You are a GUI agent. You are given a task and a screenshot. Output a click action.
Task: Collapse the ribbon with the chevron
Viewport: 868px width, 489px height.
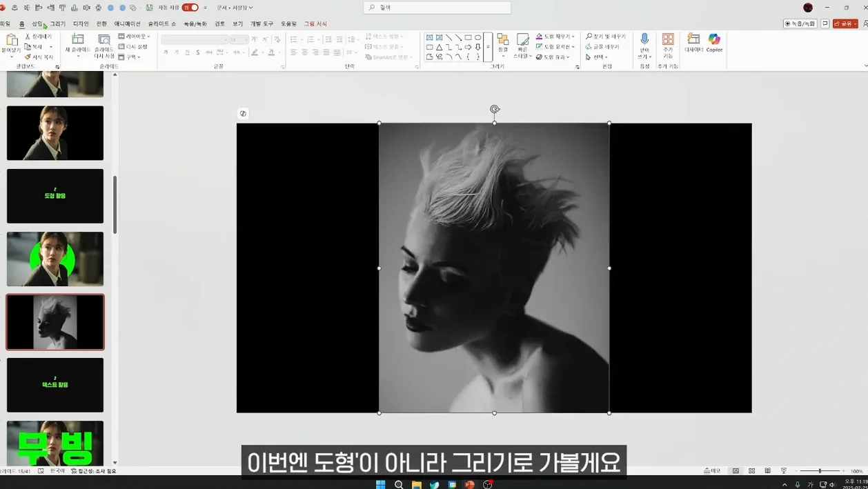[x=865, y=66]
